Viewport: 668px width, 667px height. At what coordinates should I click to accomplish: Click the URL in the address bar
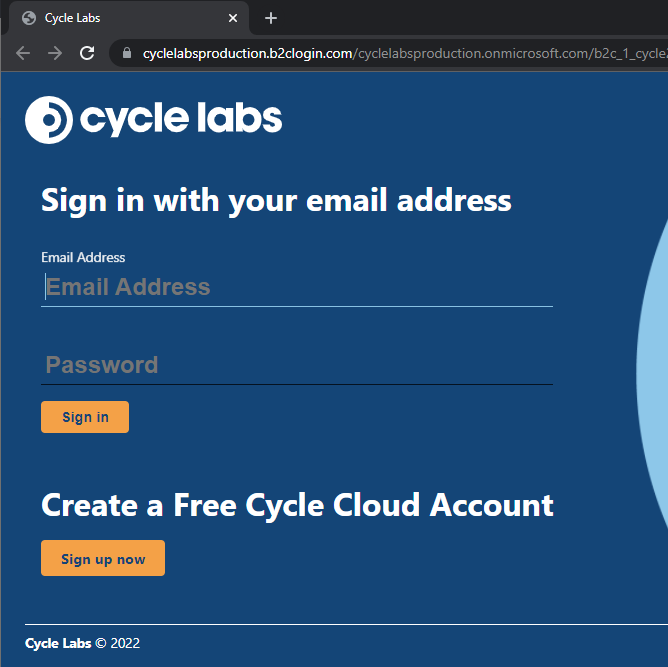[x=405, y=53]
